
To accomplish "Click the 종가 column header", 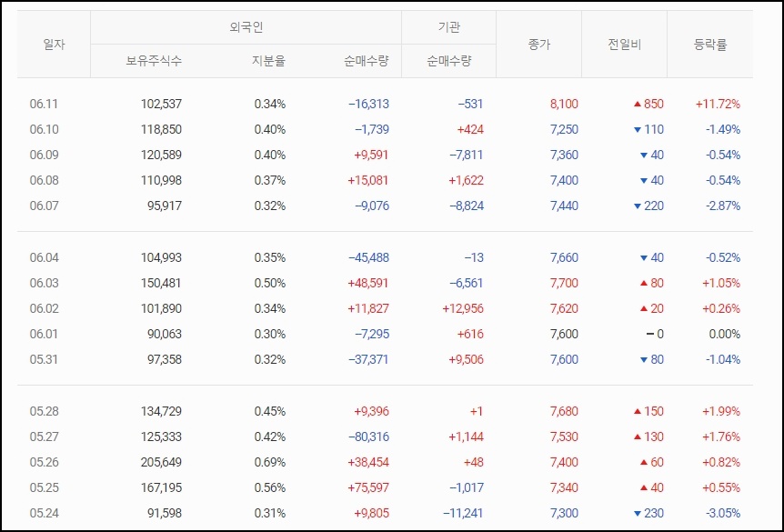I will [539, 45].
